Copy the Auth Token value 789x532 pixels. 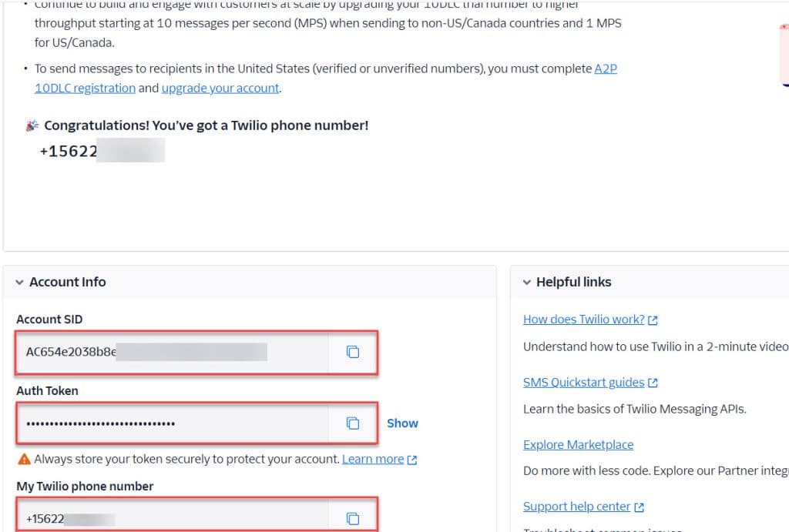(x=353, y=423)
